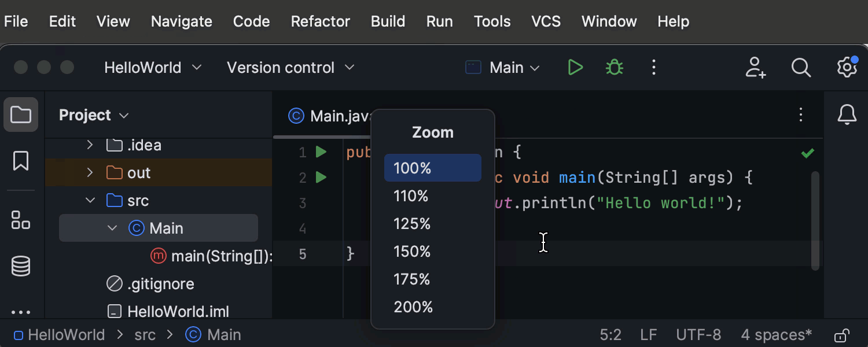This screenshot has height=347, width=868.
Task: Open the Database tool window
Action: coord(21,266)
